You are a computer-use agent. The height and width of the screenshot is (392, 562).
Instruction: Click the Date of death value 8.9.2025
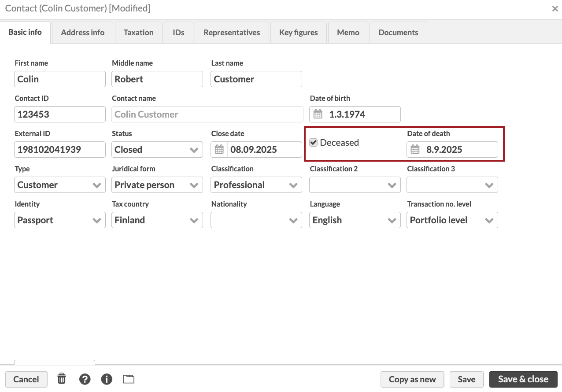444,150
